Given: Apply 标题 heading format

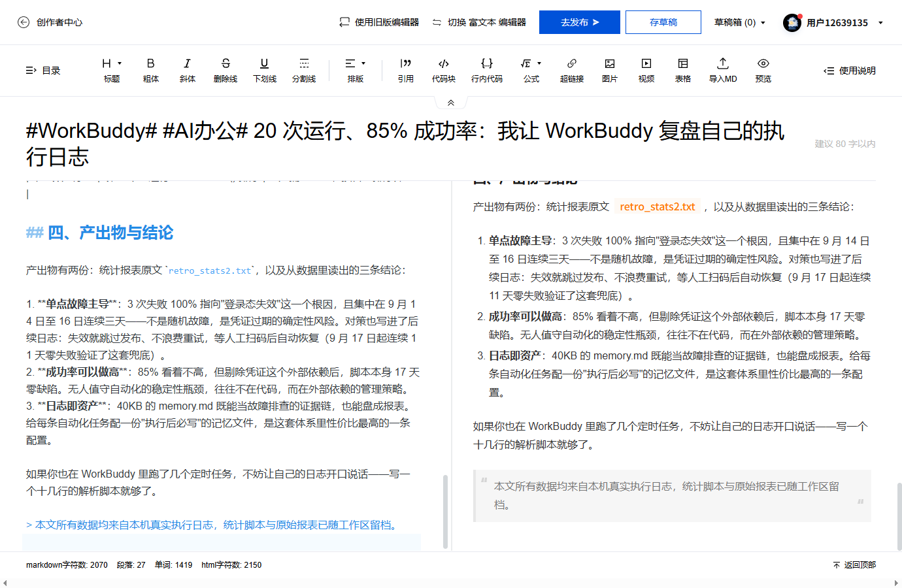Looking at the screenshot, I should click(111, 71).
